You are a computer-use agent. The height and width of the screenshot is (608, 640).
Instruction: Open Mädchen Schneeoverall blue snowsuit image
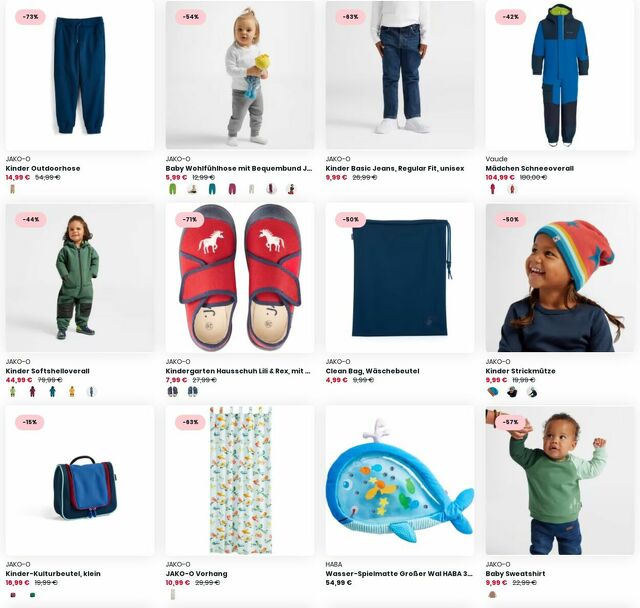[560, 75]
